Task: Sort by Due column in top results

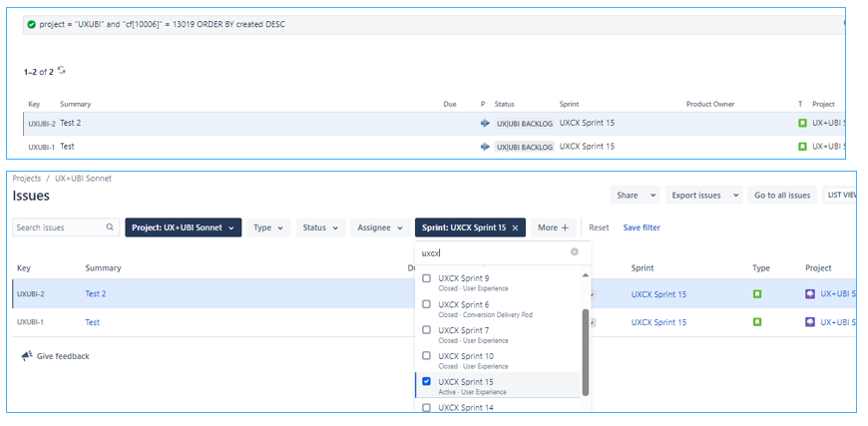Action: coord(450,104)
